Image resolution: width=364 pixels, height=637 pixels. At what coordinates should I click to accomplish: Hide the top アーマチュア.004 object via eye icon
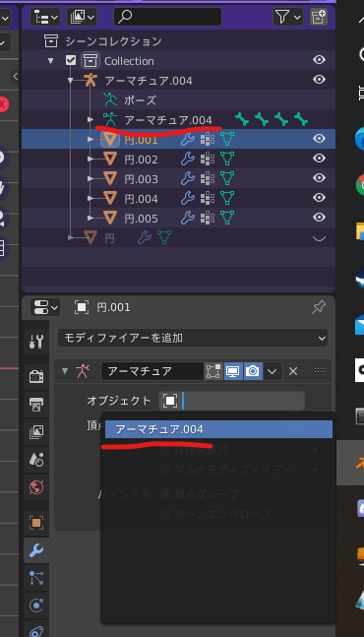tap(320, 79)
